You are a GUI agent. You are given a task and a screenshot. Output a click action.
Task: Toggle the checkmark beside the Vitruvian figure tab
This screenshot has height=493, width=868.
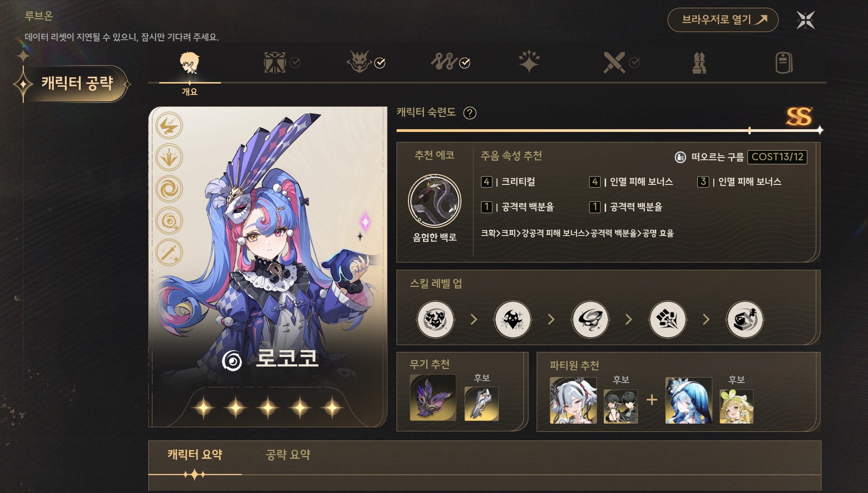tap(295, 63)
